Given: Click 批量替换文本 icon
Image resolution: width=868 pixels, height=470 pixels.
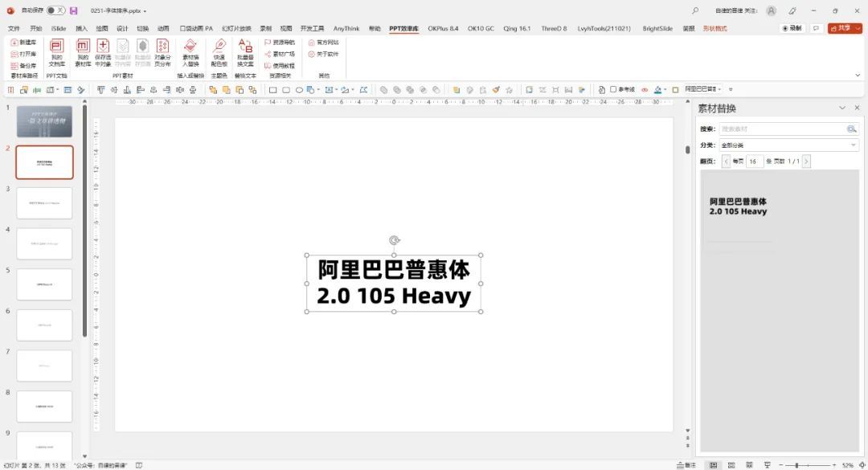Looking at the screenshot, I should point(245,52).
